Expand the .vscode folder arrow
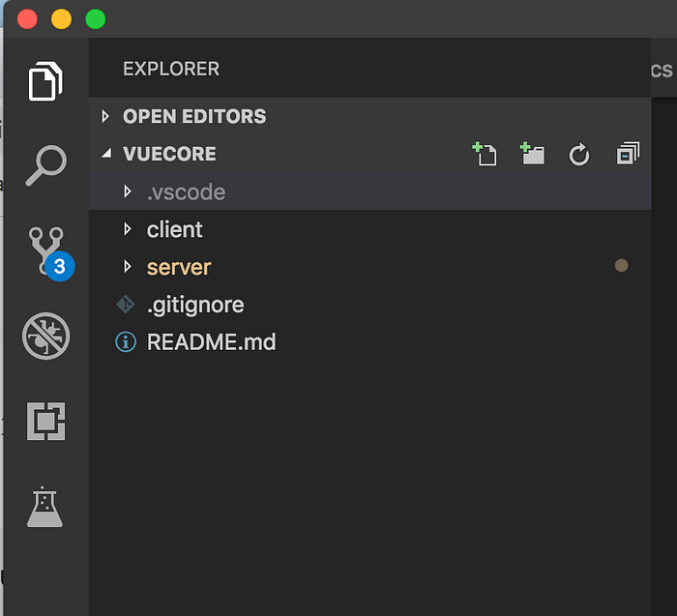Screen dimensions: 677x616 tap(128, 191)
